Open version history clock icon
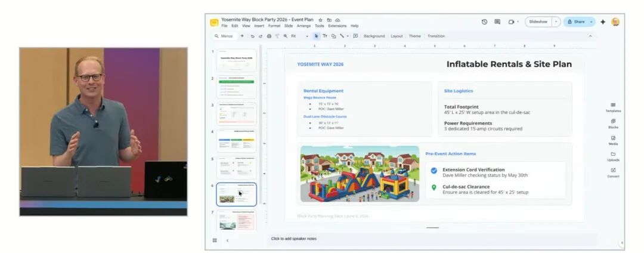 484,21
